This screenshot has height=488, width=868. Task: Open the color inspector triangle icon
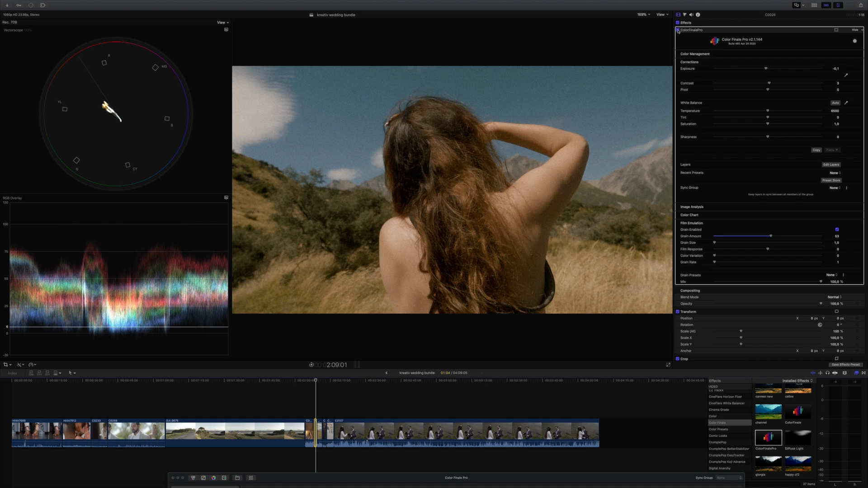pyautogui.click(x=684, y=15)
